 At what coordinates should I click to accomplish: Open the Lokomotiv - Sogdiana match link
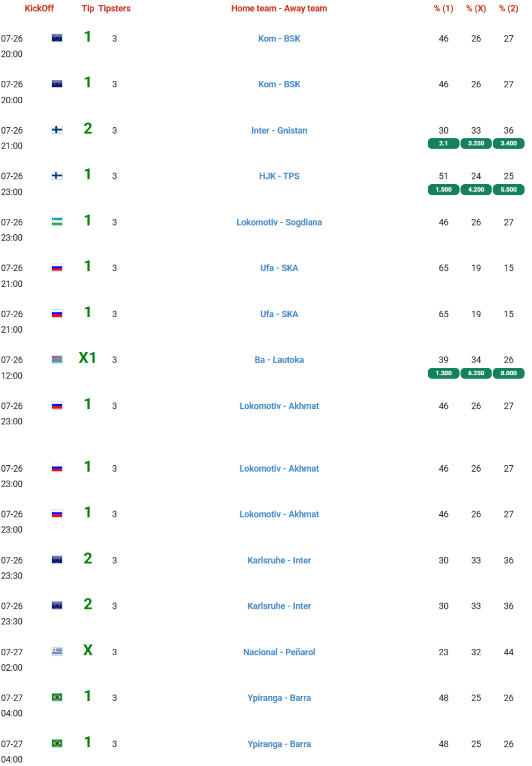pos(279,223)
